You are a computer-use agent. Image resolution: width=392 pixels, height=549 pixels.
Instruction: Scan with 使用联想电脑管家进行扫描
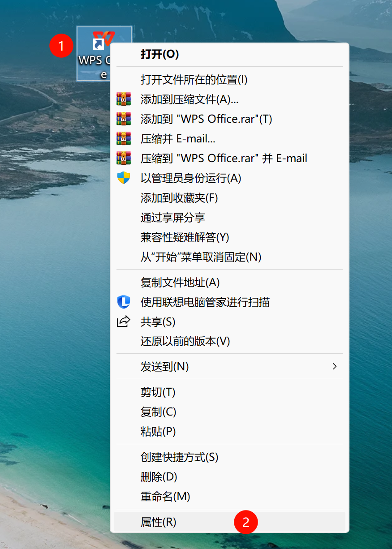coord(229,302)
